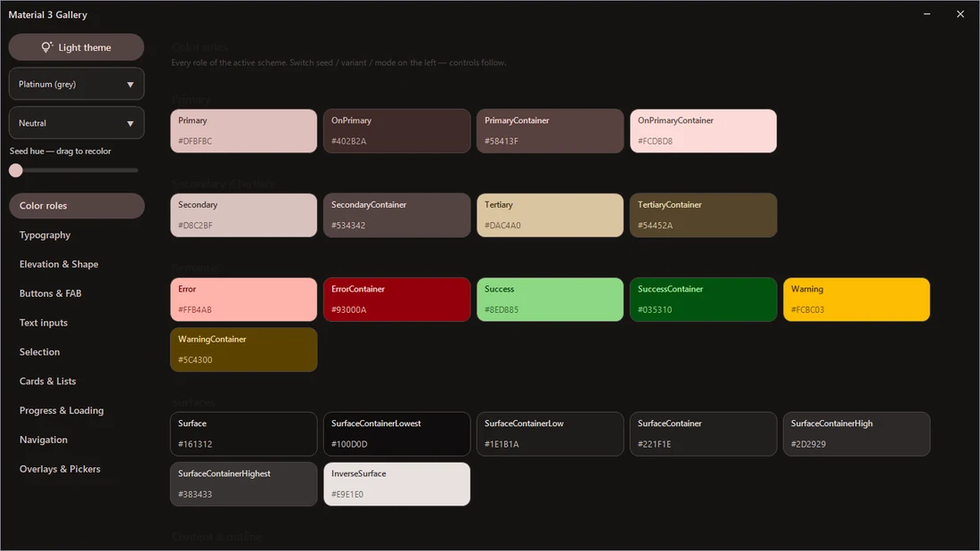
Task: Click the Error color swatch
Action: [x=244, y=300]
